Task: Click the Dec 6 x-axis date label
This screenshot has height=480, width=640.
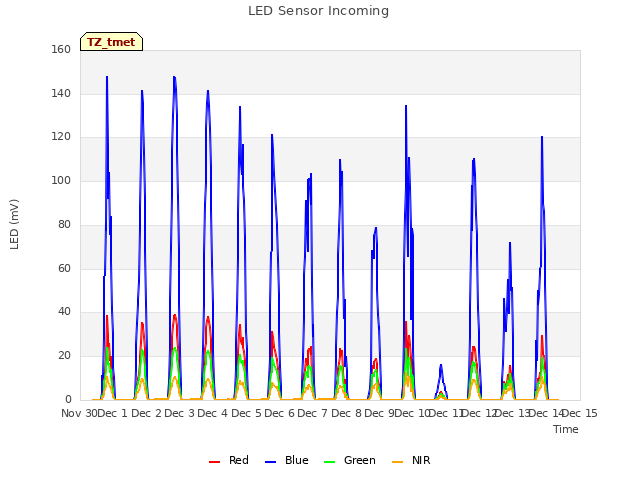Action: (x=280, y=413)
